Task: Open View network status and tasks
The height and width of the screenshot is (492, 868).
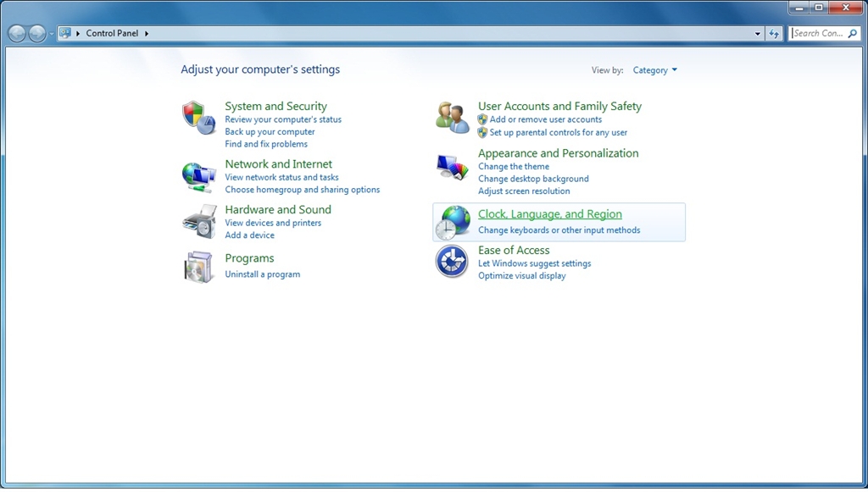Action: coord(281,178)
